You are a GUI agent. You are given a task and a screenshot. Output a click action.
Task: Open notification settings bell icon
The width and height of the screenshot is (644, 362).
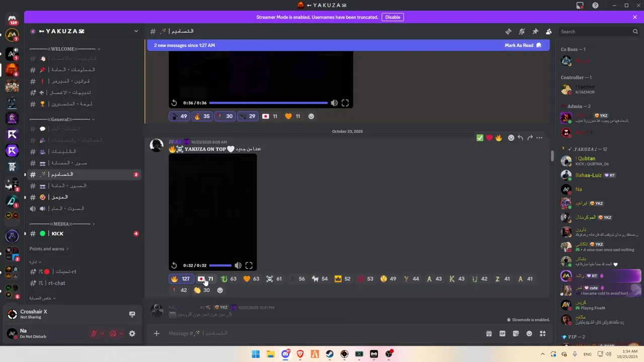point(522,31)
